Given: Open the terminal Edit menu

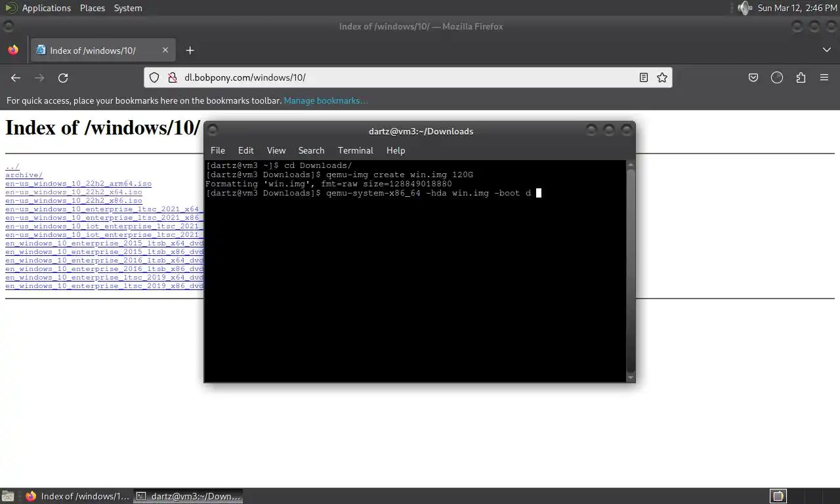Looking at the screenshot, I should tap(246, 150).
